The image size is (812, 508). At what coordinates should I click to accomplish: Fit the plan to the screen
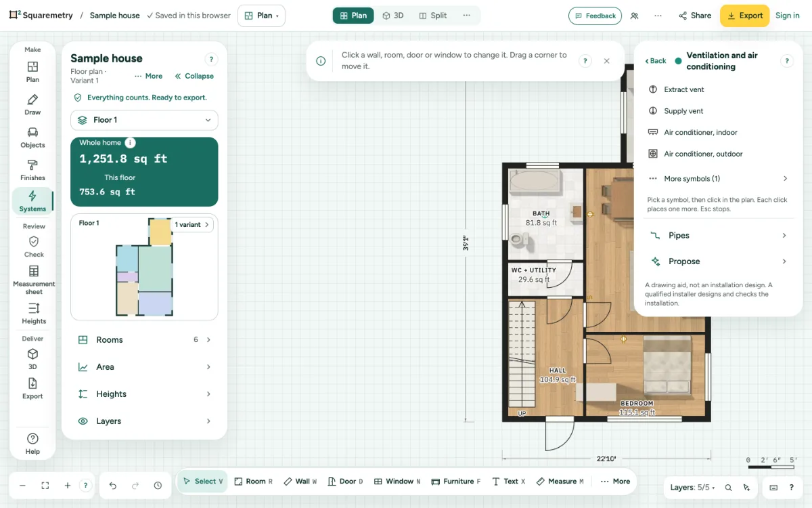45,485
